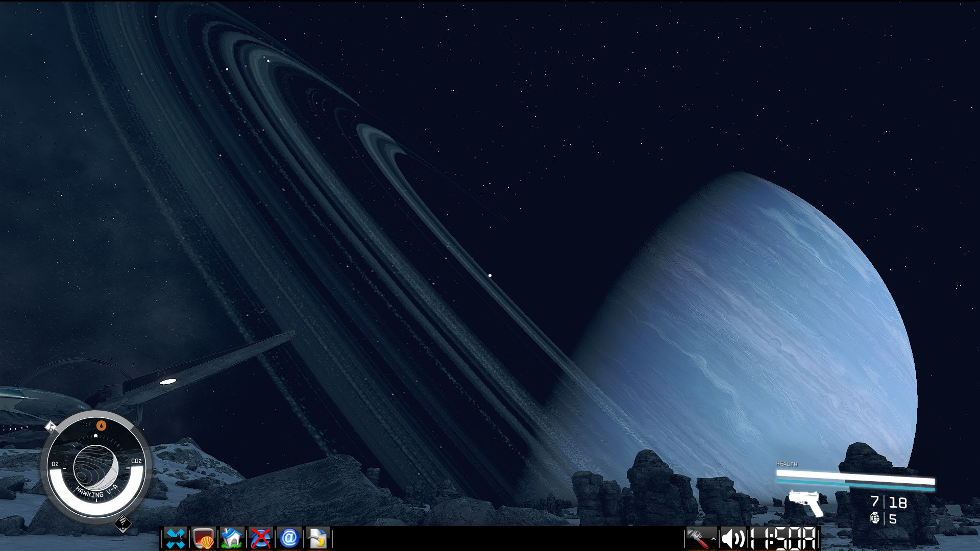Open the home folder house icon

click(232, 538)
